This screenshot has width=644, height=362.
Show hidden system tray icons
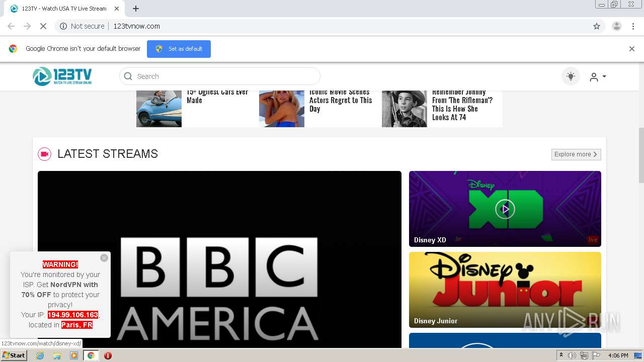561,355
